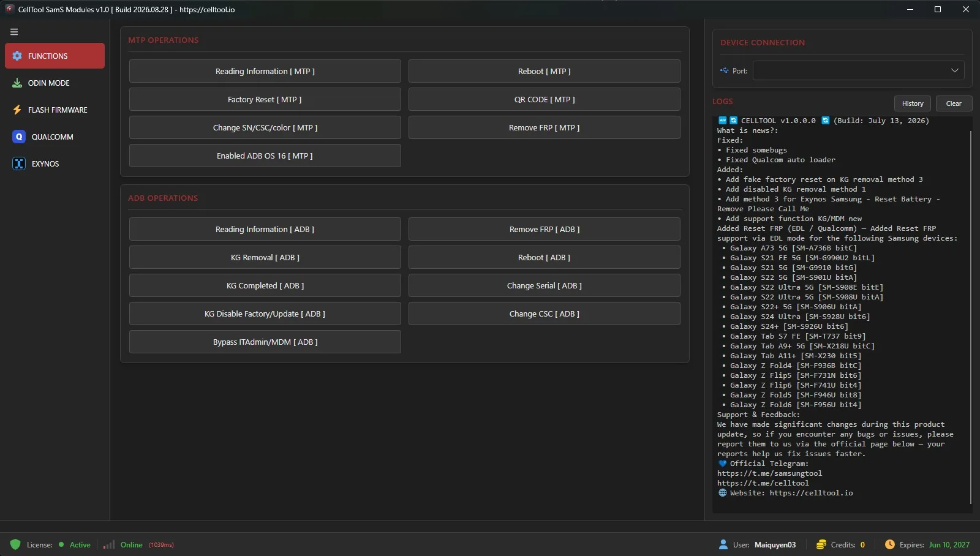The width and height of the screenshot is (980, 556).
Task: Click the license shield icon
Action: click(15, 544)
